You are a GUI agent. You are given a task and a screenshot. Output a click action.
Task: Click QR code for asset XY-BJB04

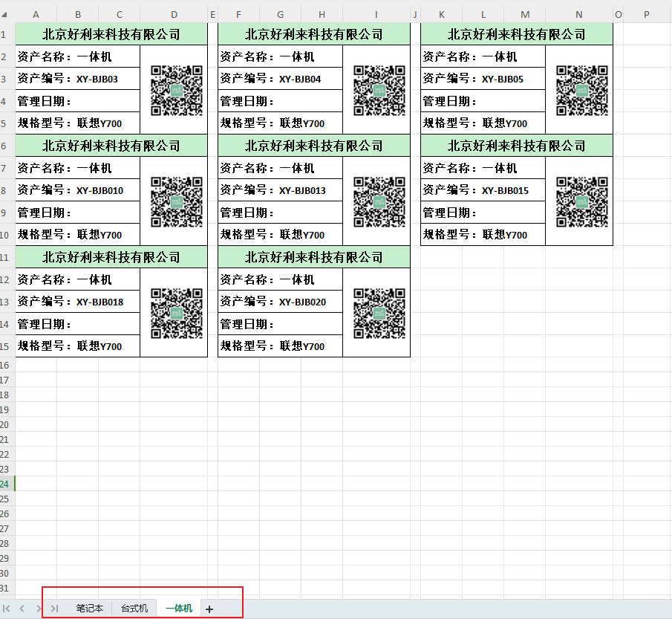click(379, 91)
